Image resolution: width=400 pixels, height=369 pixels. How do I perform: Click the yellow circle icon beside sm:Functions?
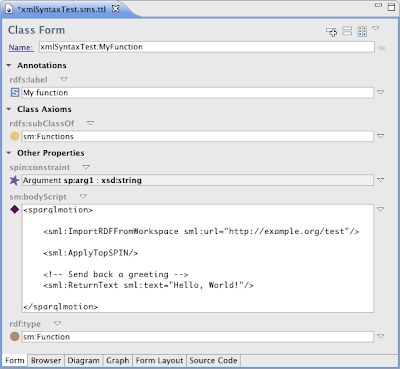(14, 136)
